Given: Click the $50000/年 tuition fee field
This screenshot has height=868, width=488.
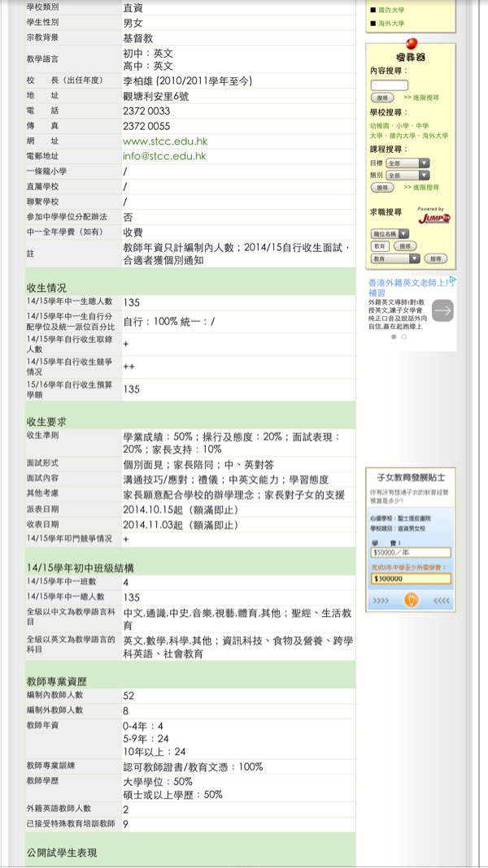Looking at the screenshot, I should 410,552.
